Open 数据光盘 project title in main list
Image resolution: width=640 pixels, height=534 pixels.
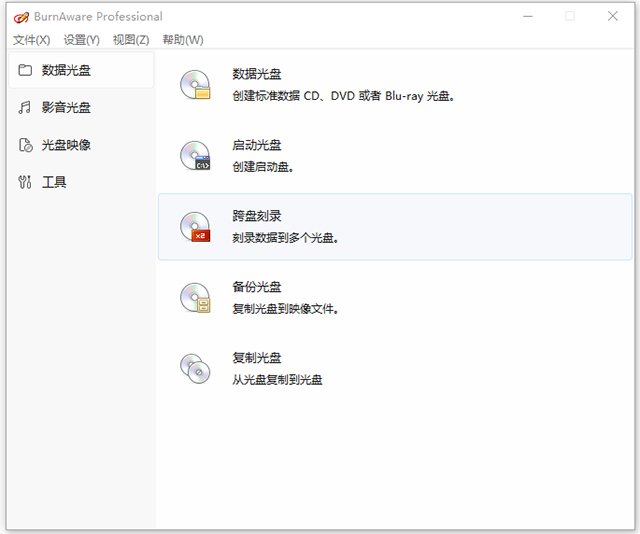257,74
